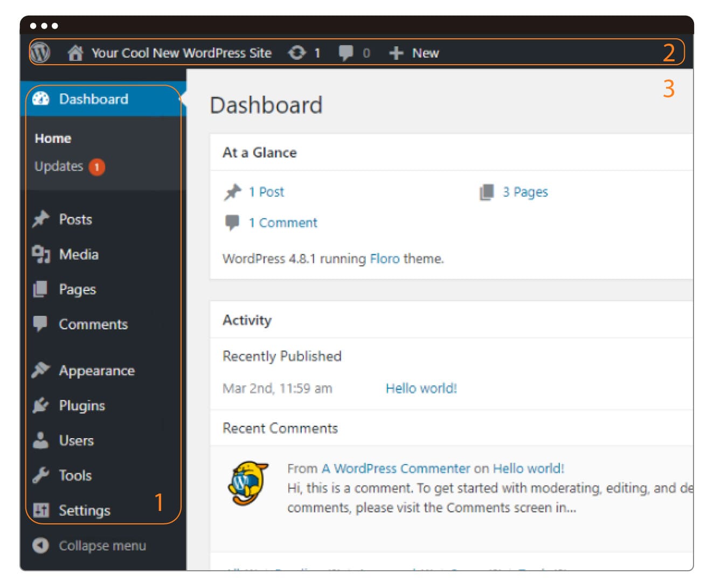This screenshot has height=588, width=714.
Task: Open the Users menu
Action: pos(77,440)
